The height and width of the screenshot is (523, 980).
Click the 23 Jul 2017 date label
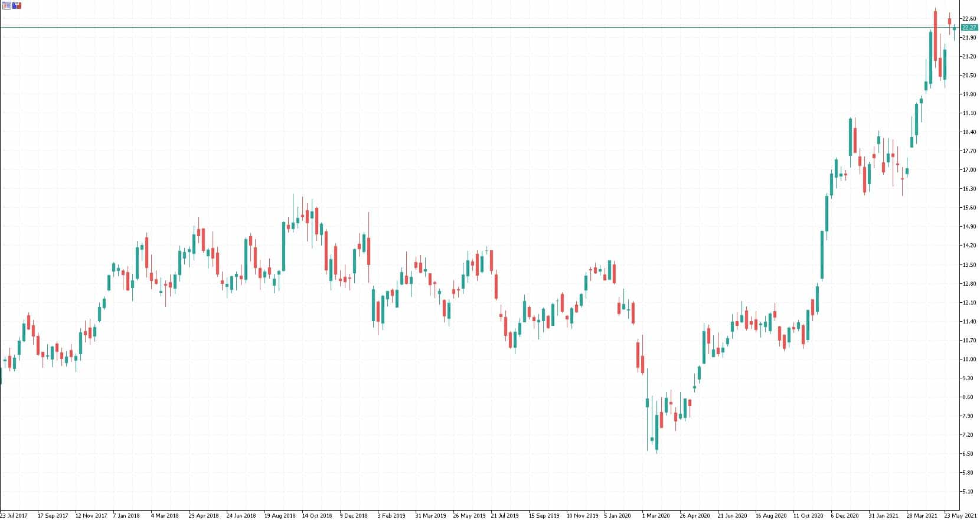coord(14,515)
